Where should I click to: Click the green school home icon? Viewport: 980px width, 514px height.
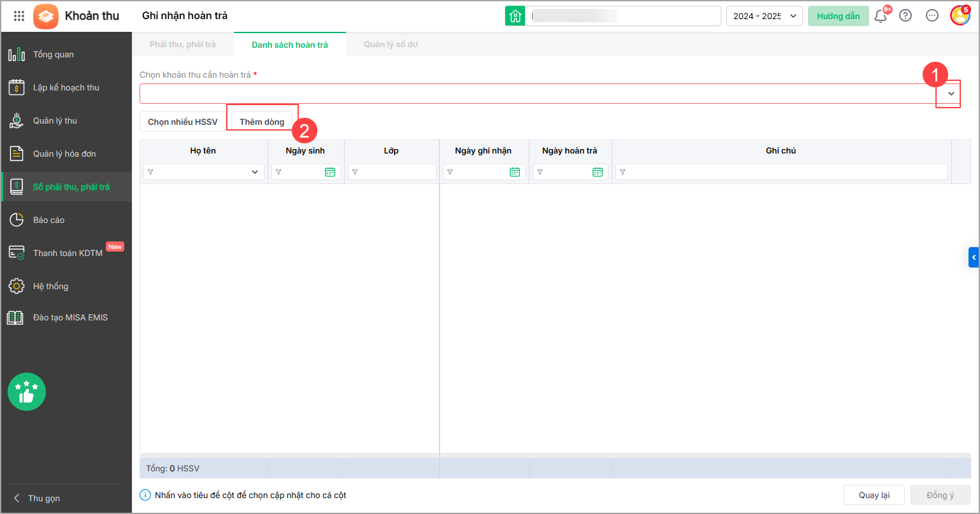tap(515, 16)
